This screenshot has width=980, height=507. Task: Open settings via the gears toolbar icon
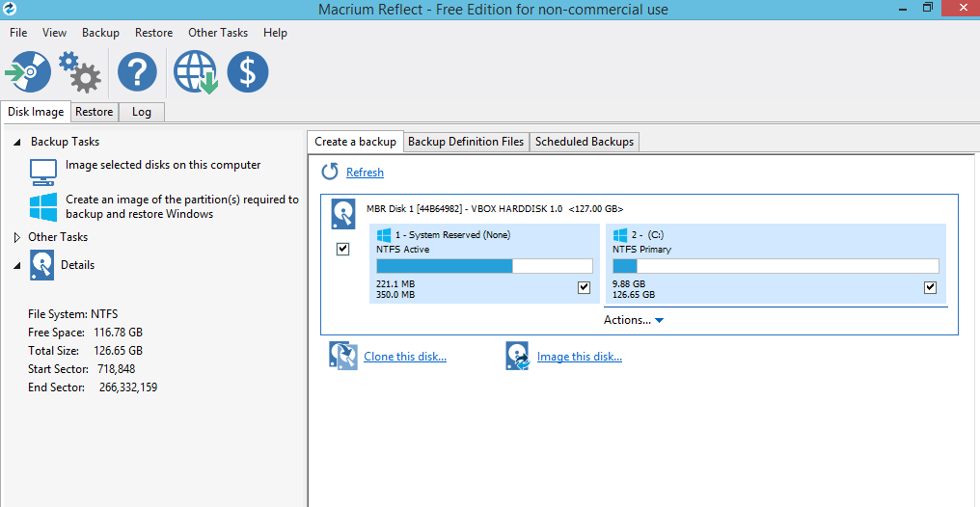(x=78, y=71)
